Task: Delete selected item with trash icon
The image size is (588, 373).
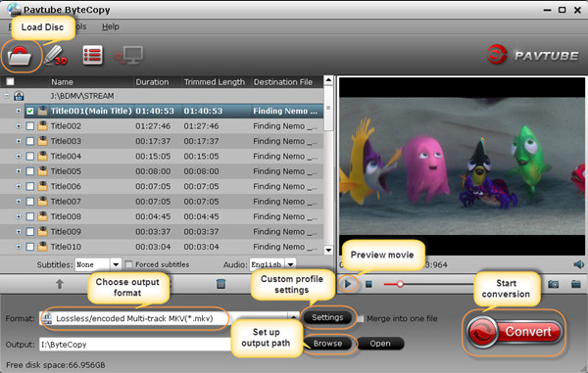Action: click(220, 284)
